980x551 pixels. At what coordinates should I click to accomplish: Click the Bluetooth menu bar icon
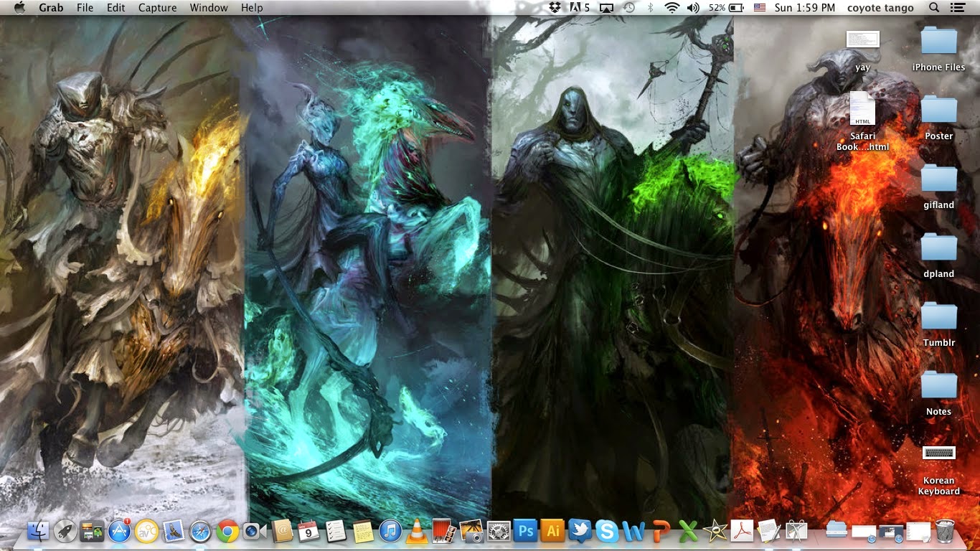click(x=651, y=8)
